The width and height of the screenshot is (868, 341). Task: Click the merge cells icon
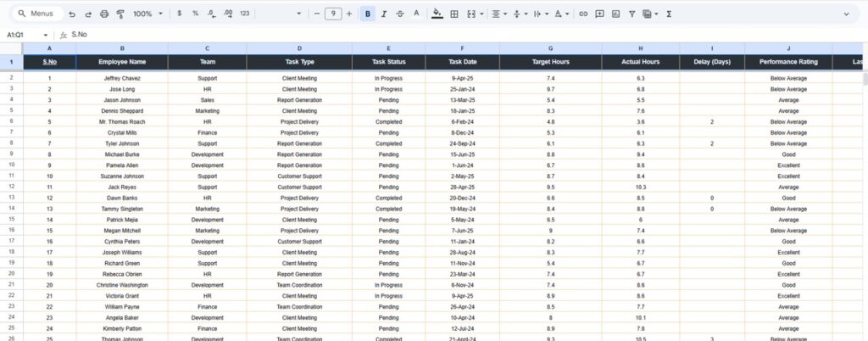[471, 14]
